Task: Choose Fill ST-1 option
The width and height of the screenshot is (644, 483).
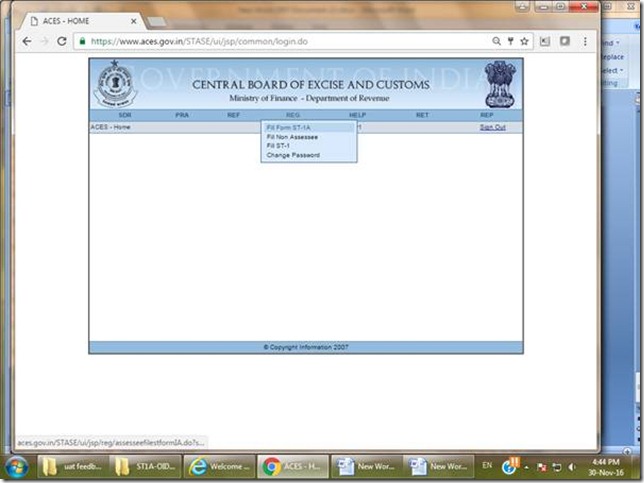Action: coord(308,146)
